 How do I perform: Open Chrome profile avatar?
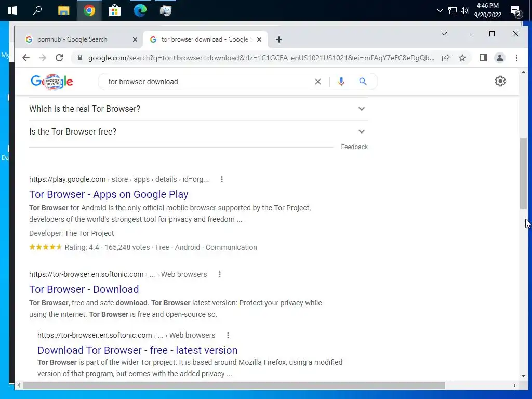(499, 58)
